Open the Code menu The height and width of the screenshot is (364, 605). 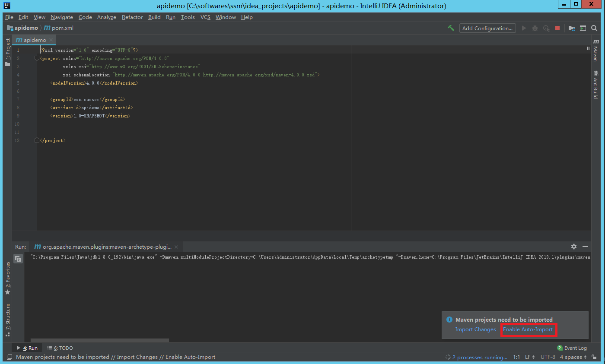[x=85, y=17]
